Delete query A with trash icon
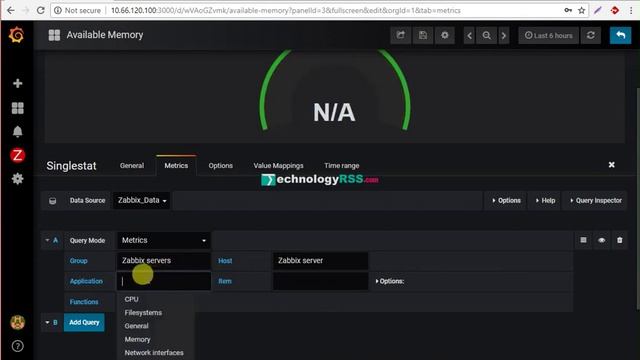Screen dimensions: 640x360 [x=620, y=240]
